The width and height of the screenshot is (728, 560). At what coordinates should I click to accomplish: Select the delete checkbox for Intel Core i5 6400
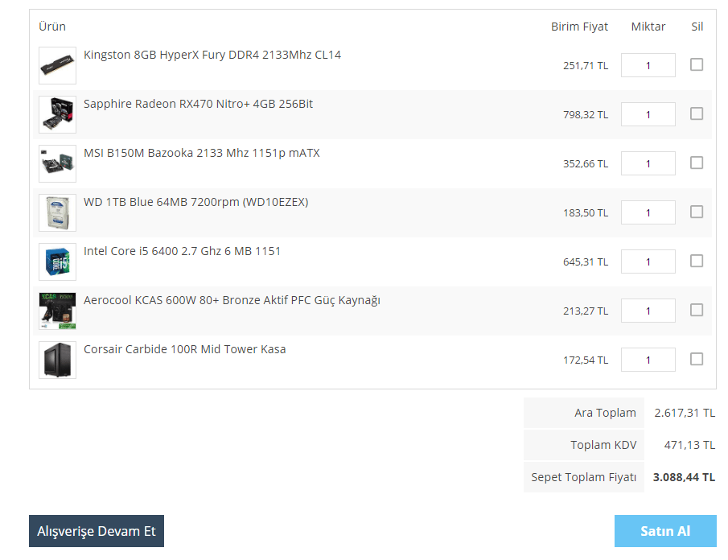click(x=697, y=261)
